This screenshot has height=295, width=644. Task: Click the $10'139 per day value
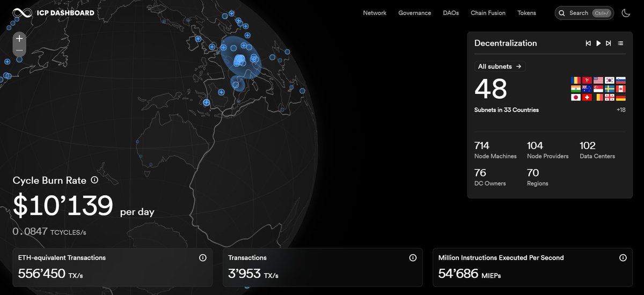pyautogui.click(x=83, y=206)
